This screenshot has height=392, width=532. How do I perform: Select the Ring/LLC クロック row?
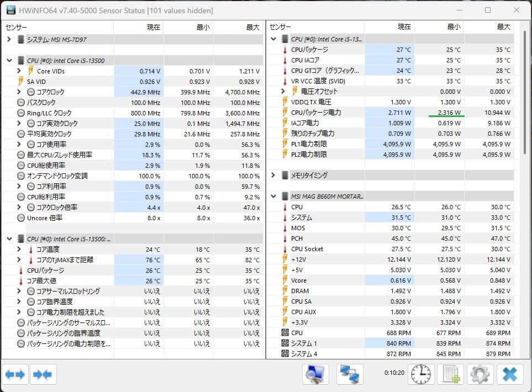pyautogui.click(x=133, y=113)
